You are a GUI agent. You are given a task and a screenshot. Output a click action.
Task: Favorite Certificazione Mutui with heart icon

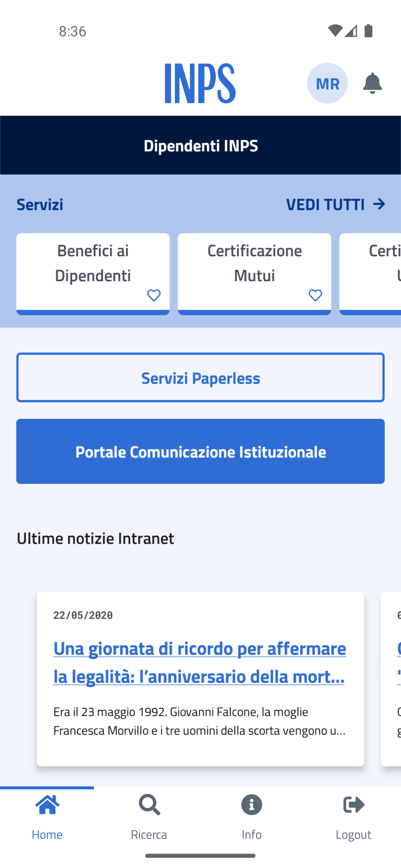315,295
